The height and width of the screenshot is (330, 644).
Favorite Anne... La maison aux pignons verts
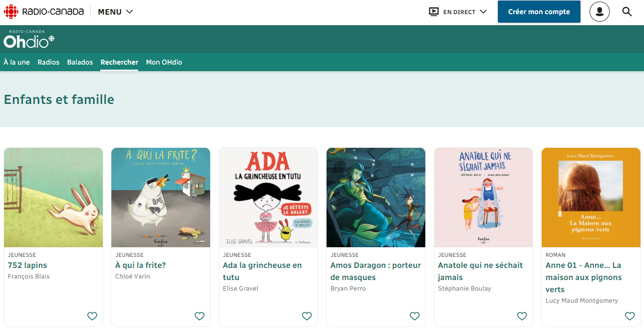630,316
